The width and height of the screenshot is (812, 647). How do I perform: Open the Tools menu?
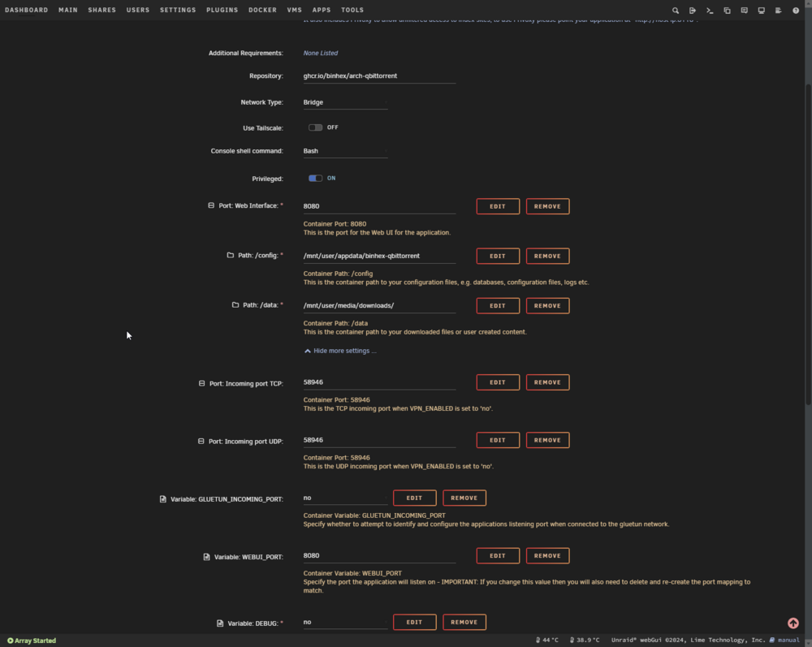pos(352,10)
